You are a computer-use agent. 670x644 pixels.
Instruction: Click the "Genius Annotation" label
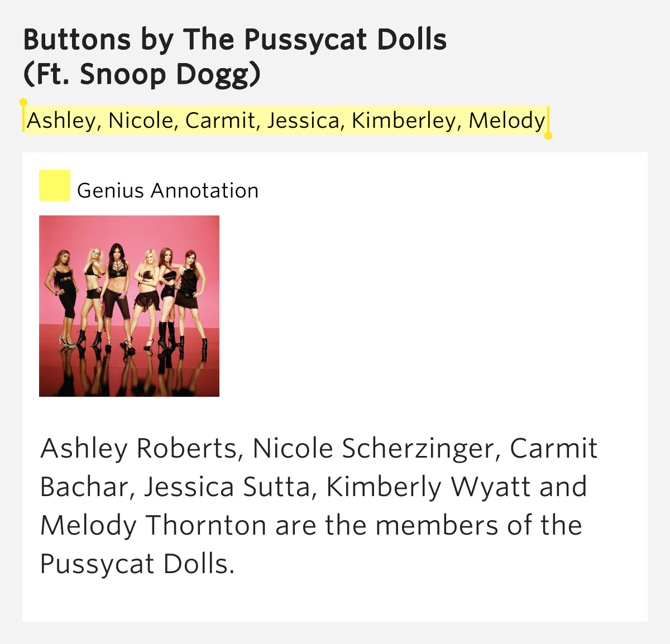click(x=167, y=191)
